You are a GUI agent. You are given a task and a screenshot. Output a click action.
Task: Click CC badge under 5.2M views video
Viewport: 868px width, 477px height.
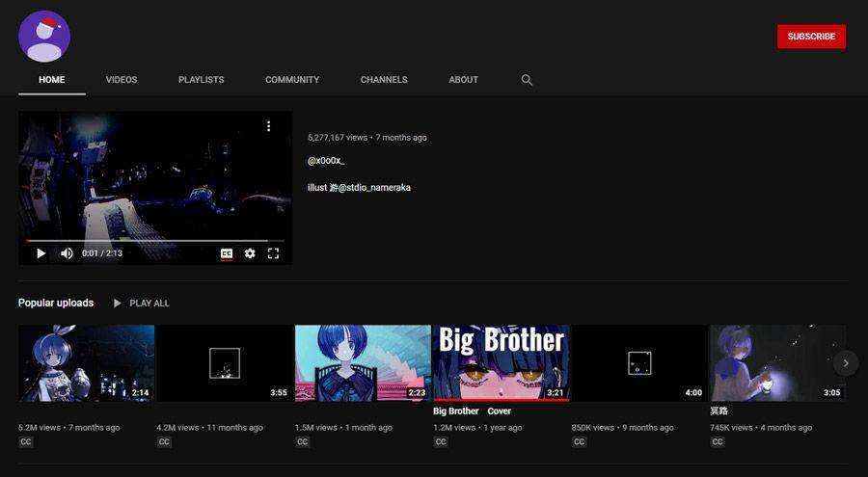[25, 442]
